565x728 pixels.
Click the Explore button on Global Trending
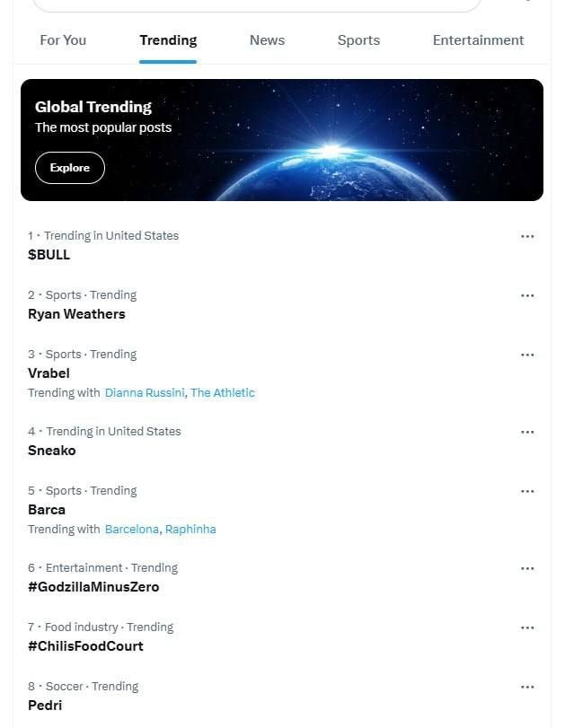[x=70, y=168]
